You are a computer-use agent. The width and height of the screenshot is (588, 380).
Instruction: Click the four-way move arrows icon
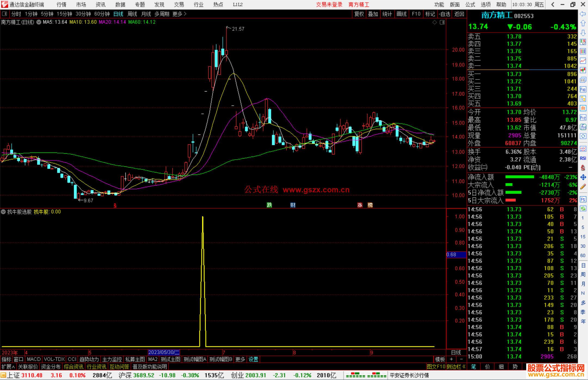coord(583,177)
